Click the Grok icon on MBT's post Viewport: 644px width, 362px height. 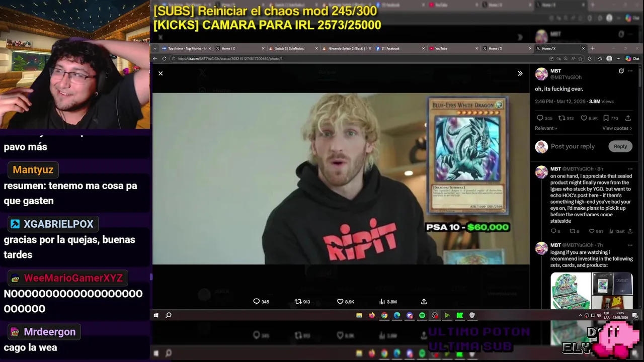621,71
